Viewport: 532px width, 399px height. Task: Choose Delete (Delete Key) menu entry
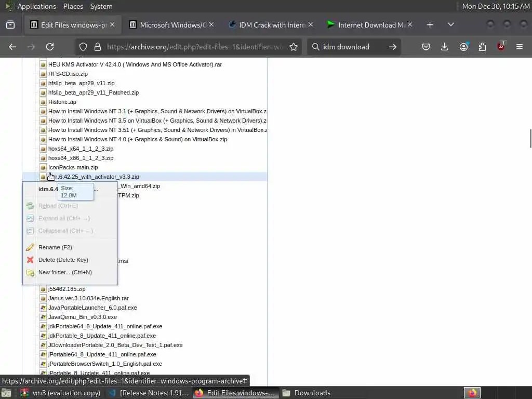(63, 260)
